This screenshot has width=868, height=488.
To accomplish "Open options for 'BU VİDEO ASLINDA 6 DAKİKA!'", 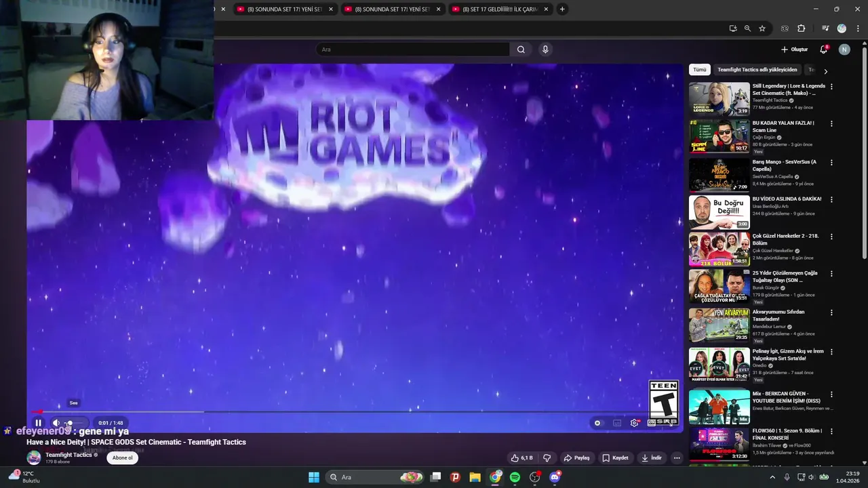I will pos(831,200).
